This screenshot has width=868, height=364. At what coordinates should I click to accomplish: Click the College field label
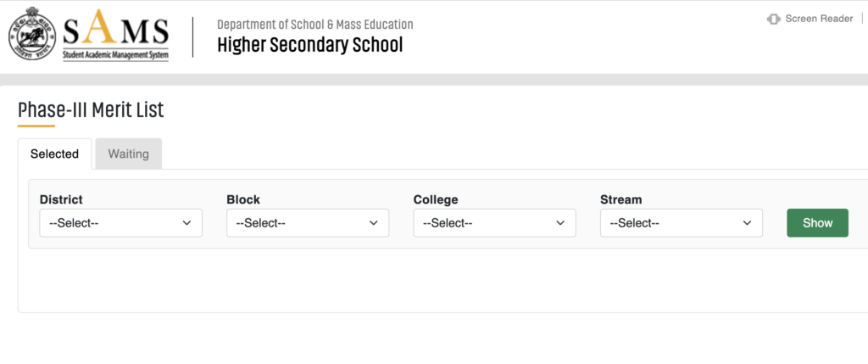tap(436, 199)
